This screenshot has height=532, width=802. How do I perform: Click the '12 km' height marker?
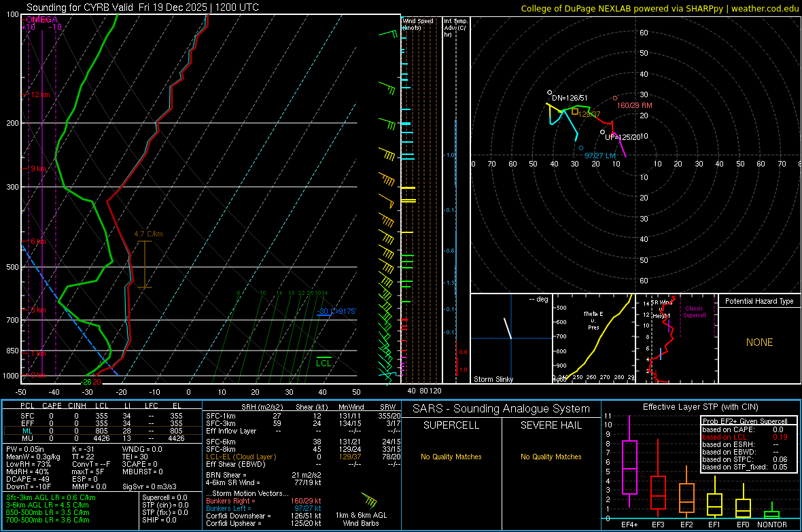tap(40, 94)
